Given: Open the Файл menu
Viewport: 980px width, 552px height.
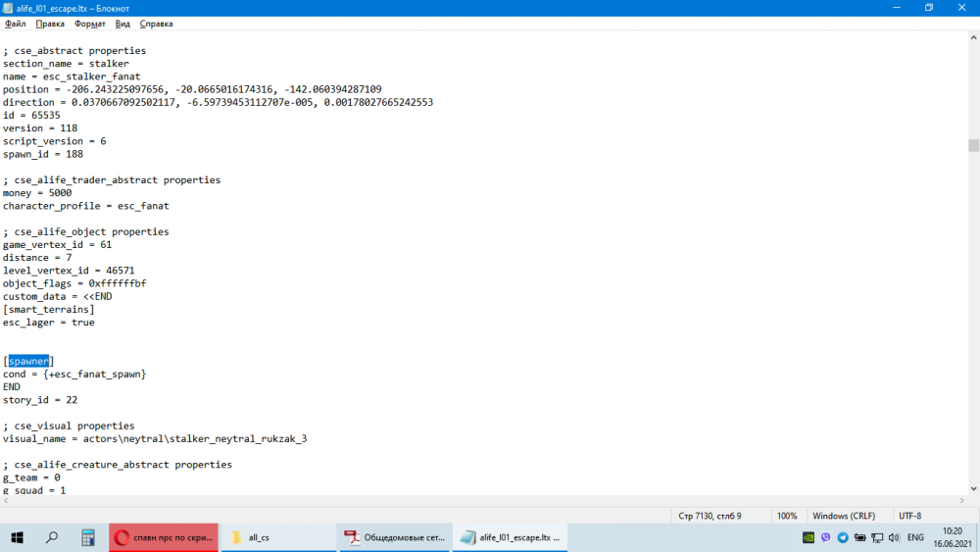Looking at the screenshot, I should pyautogui.click(x=15, y=24).
